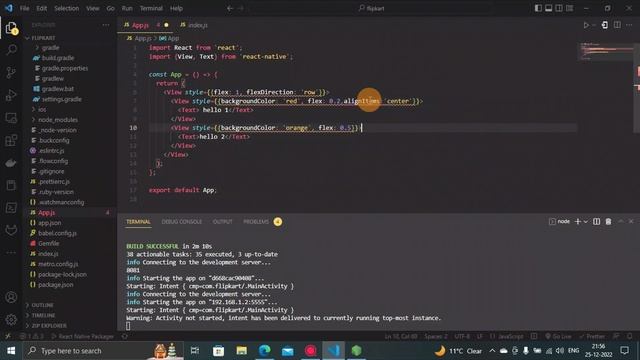Close the terminal panel
The image size is (640, 360).
point(631,222)
